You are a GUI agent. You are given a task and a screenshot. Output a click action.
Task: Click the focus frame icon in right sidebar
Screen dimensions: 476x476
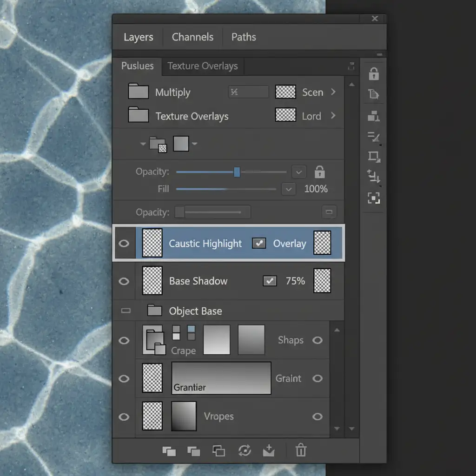coord(374,198)
